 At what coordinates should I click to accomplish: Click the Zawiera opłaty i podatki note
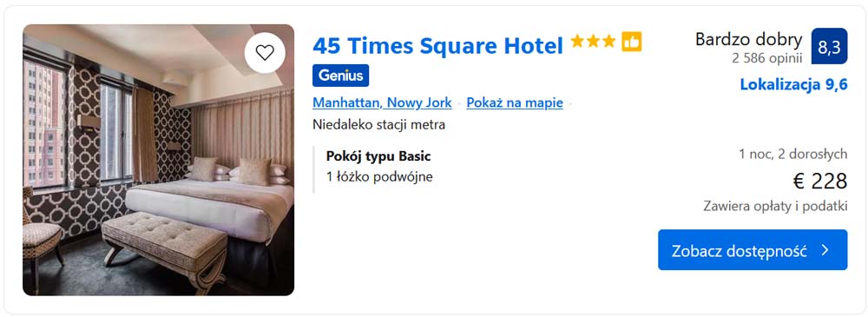(x=775, y=206)
